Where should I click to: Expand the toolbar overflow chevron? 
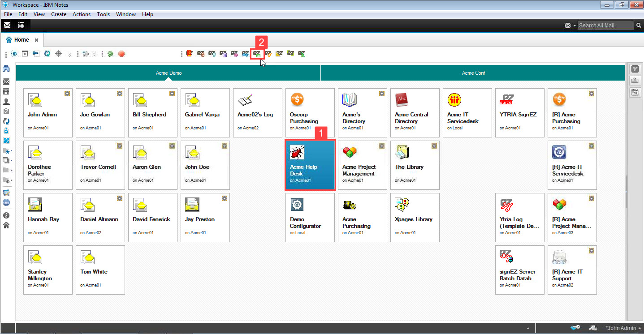[x=70, y=54]
